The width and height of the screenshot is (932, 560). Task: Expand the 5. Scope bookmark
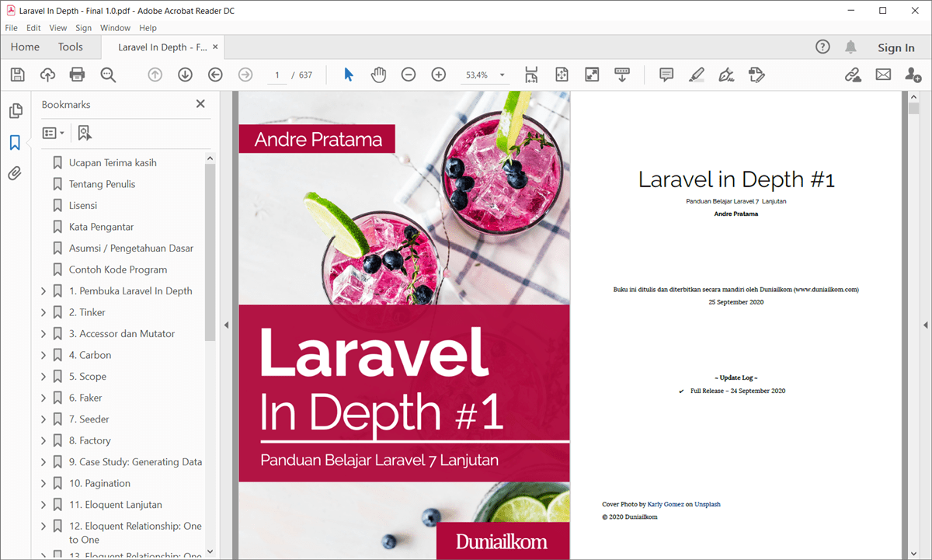click(x=43, y=377)
